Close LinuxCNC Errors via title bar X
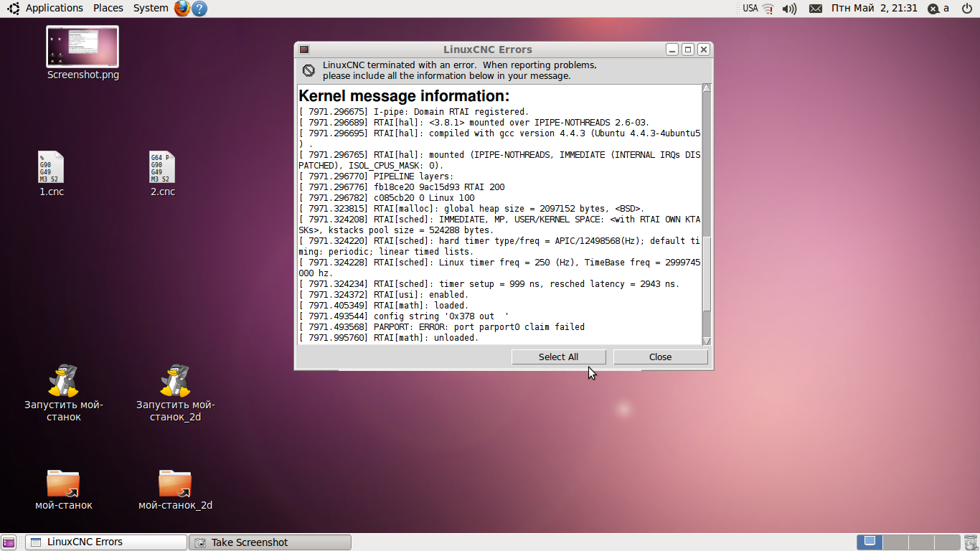980x551 pixels. pos(704,50)
